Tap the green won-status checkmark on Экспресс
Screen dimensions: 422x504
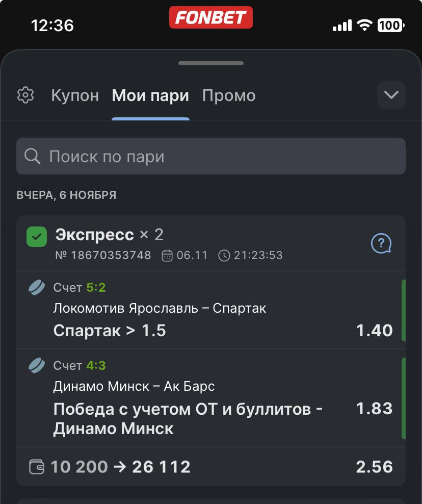(x=37, y=237)
